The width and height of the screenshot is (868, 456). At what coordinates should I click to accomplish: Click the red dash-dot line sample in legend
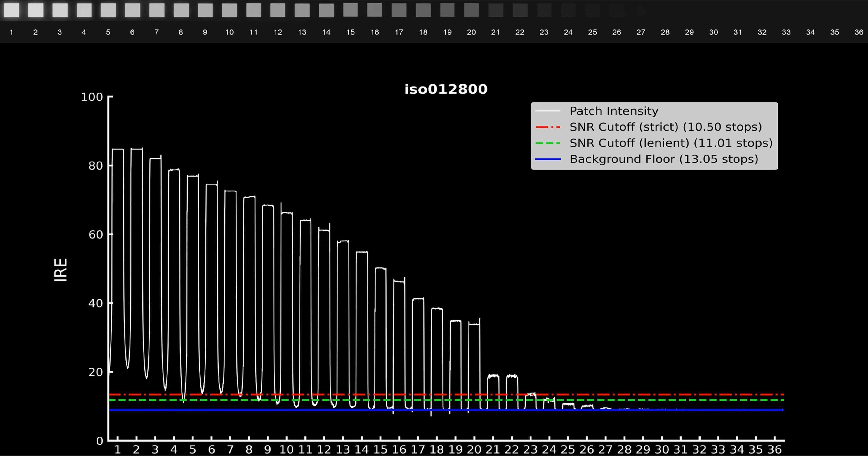tap(548, 127)
